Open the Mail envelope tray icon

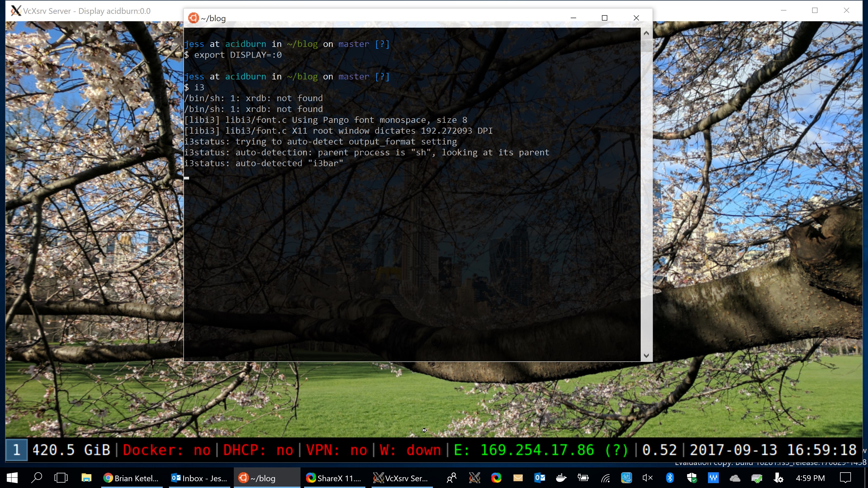click(518, 477)
